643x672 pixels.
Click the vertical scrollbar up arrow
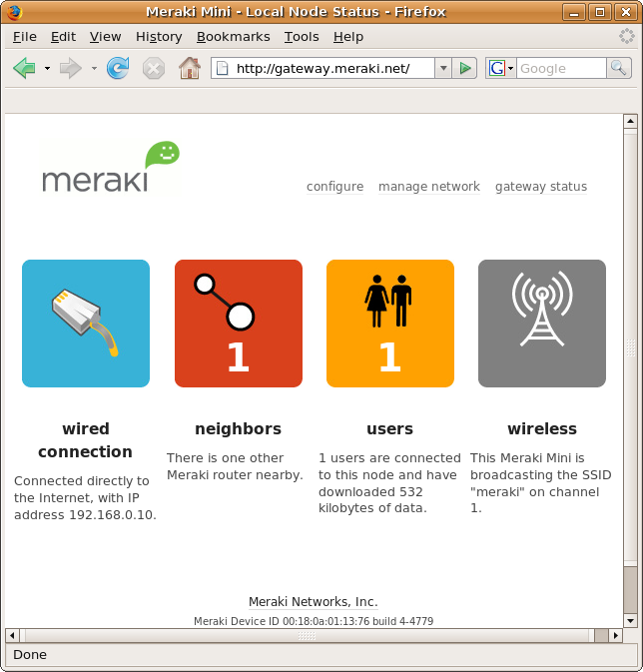[x=630, y=121]
